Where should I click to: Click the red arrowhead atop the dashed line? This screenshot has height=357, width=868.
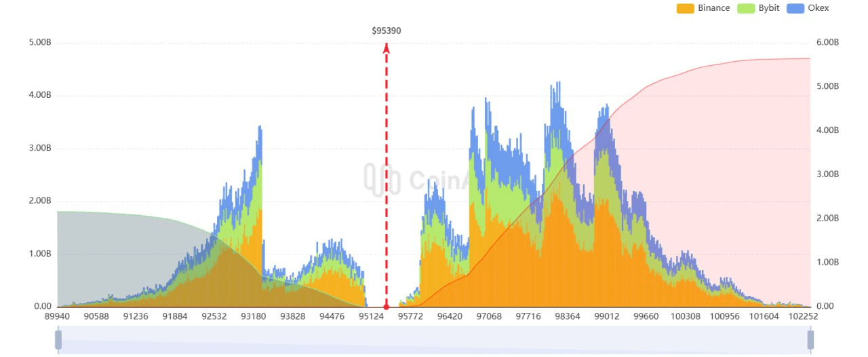(x=387, y=48)
